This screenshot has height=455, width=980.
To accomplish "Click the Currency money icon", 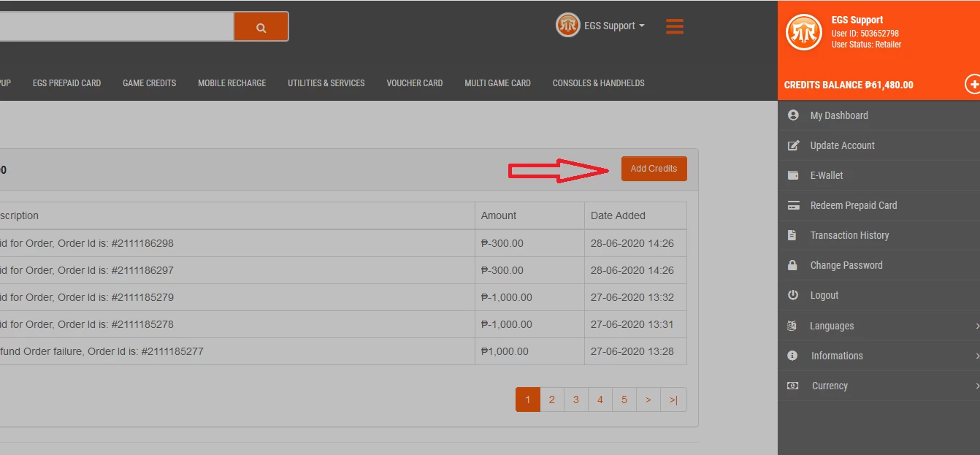I will [792, 386].
